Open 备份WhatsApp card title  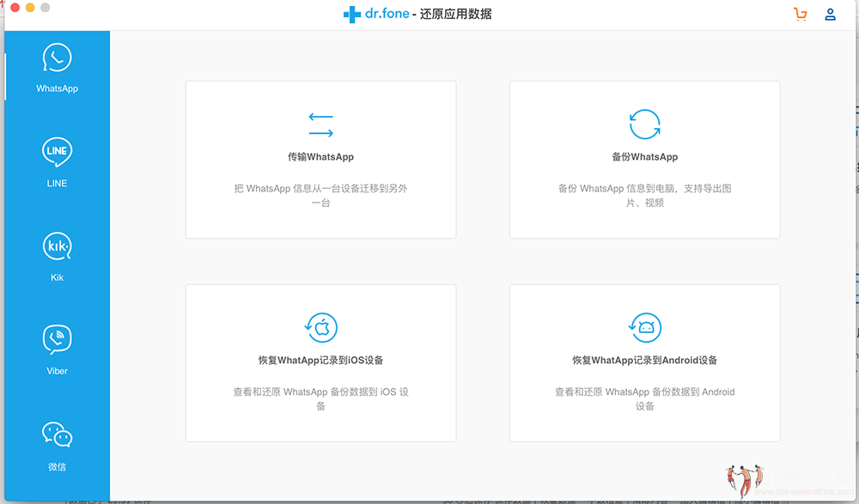(x=645, y=157)
